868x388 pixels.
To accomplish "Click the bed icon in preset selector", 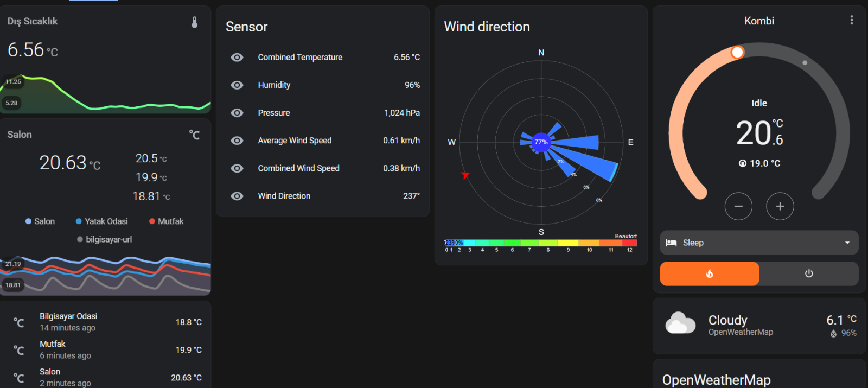I will [x=671, y=243].
